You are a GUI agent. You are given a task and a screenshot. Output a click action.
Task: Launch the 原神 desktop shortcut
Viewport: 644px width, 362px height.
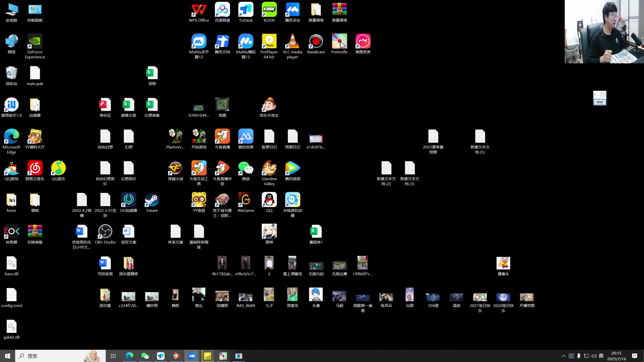tap(269, 234)
